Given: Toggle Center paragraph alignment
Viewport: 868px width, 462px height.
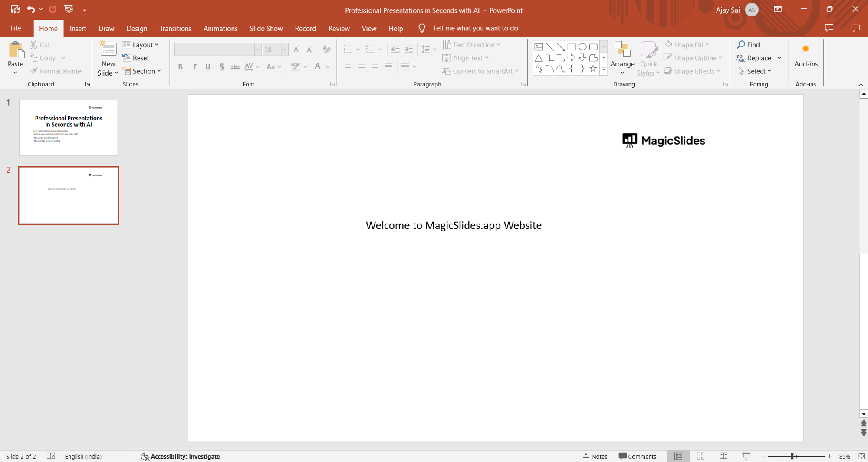Looking at the screenshot, I should click(x=362, y=67).
